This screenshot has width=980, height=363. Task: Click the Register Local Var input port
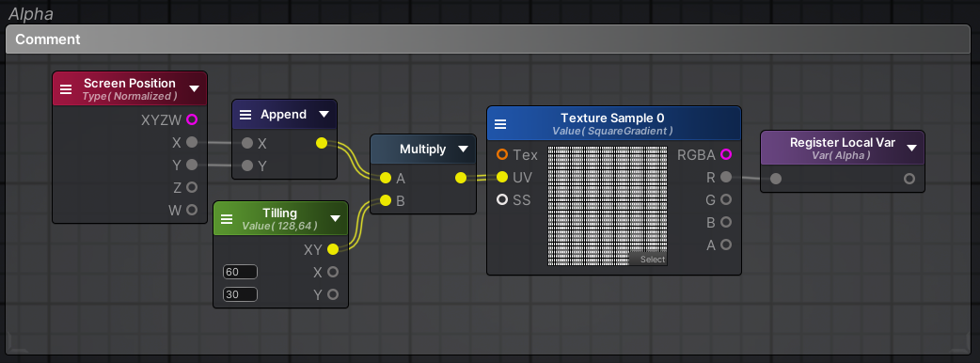pos(776,179)
